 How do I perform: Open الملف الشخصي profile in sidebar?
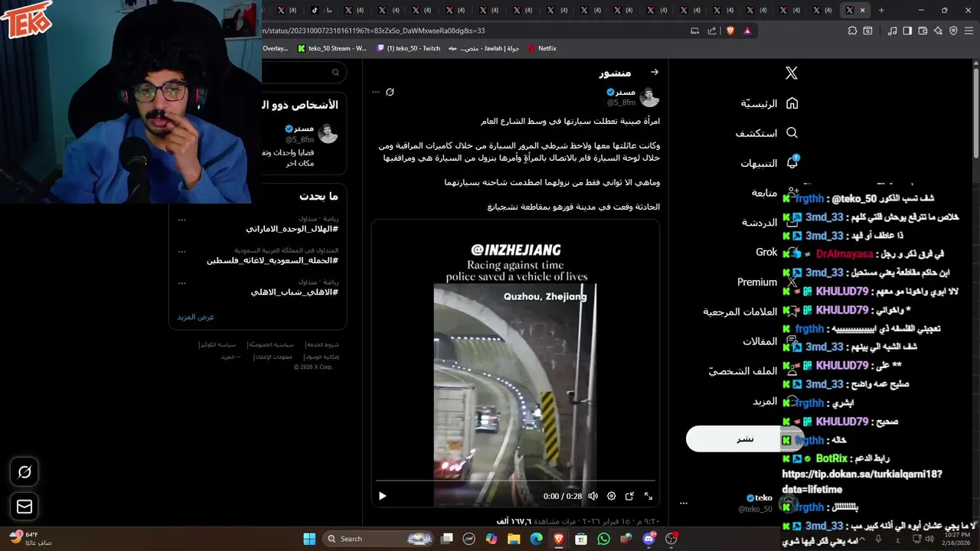click(743, 371)
